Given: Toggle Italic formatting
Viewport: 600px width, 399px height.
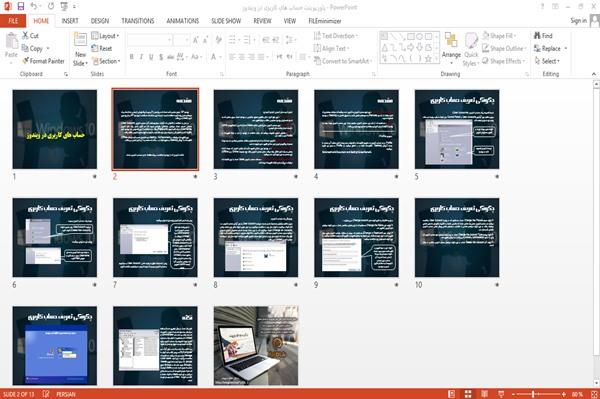Looking at the screenshot, I should click(141, 57).
